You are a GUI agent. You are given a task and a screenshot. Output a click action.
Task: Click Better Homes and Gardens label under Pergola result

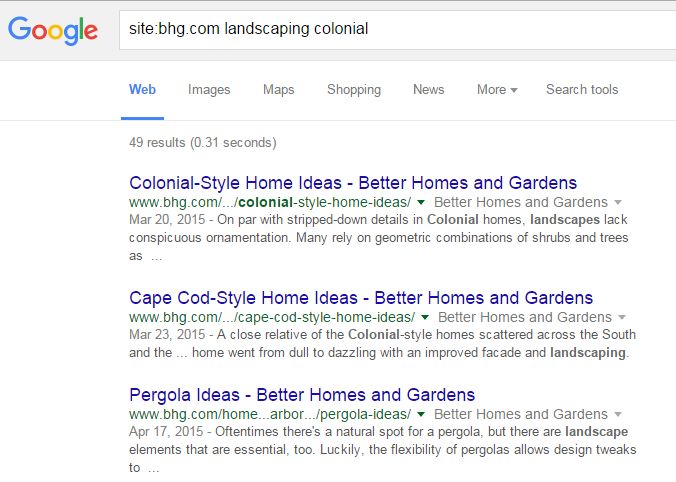[521, 414]
